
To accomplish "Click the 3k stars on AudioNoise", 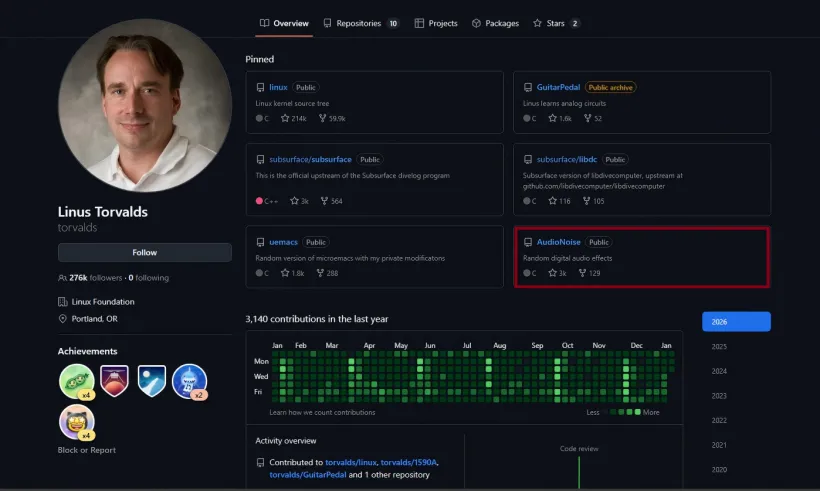I will pos(557,273).
